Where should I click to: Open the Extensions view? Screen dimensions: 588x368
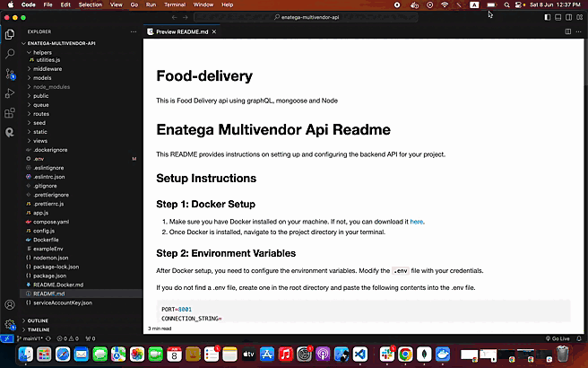tap(10, 113)
